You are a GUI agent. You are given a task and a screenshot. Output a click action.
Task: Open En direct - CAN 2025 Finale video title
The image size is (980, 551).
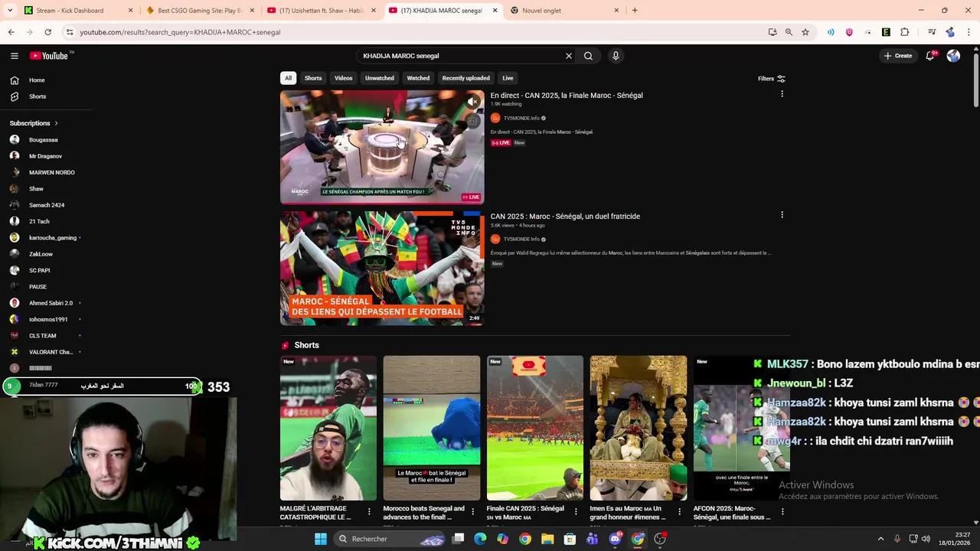click(567, 96)
